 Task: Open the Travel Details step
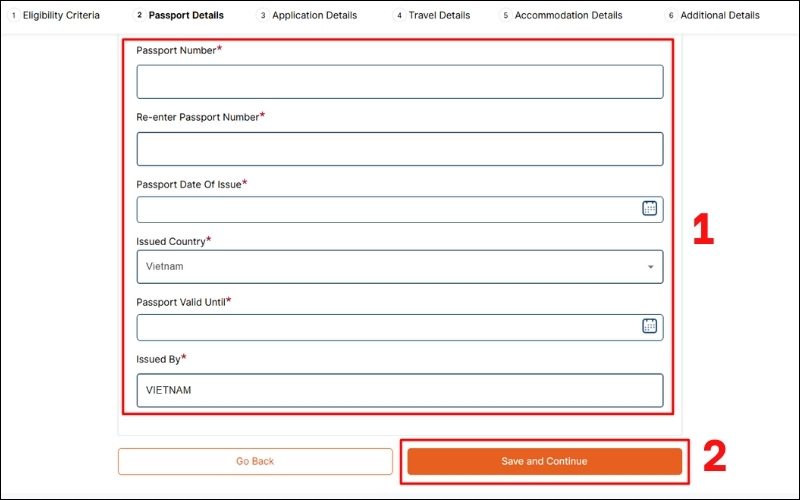pyautogui.click(x=439, y=15)
